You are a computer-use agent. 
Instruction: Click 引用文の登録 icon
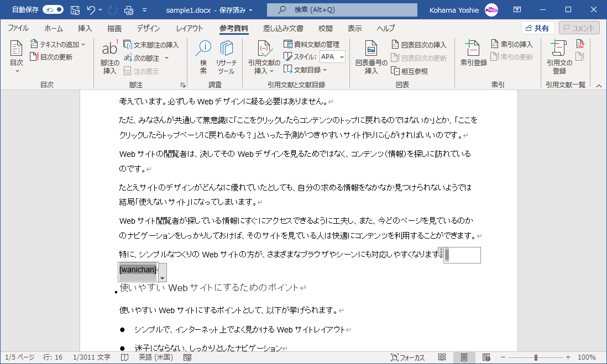tap(559, 57)
